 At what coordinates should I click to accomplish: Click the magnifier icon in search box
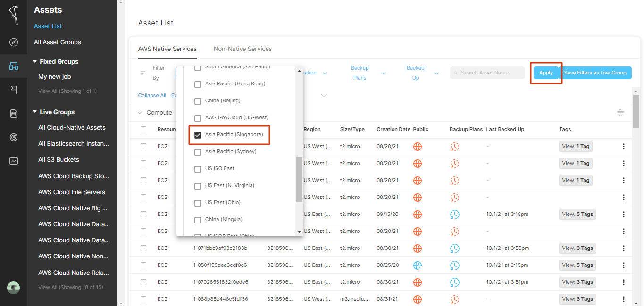pyautogui.click(x=456, y=73)
